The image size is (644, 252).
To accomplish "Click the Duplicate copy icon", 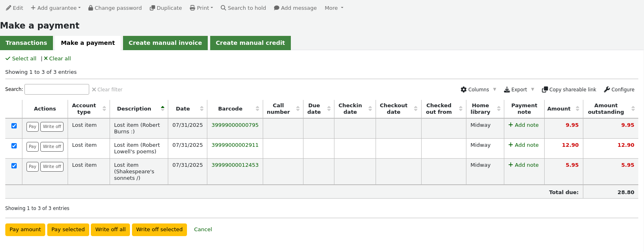I will coord(152,8).
